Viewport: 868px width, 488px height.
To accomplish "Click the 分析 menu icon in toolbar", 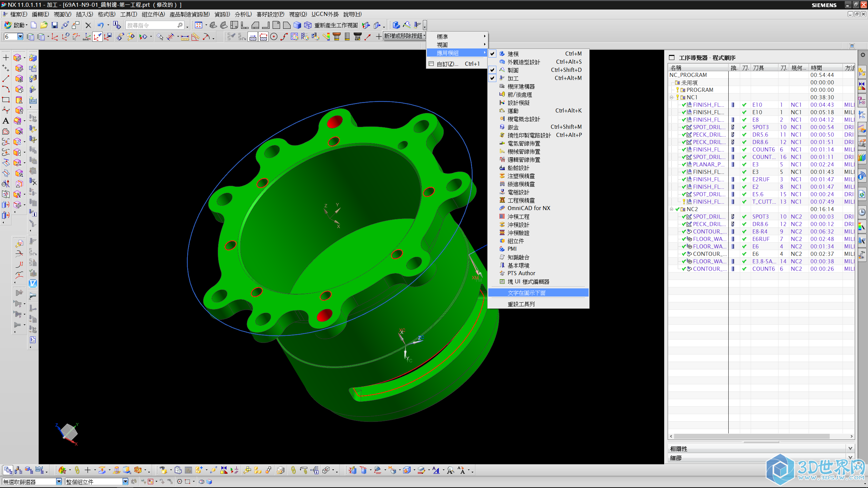I will click(x=241, y=14).
